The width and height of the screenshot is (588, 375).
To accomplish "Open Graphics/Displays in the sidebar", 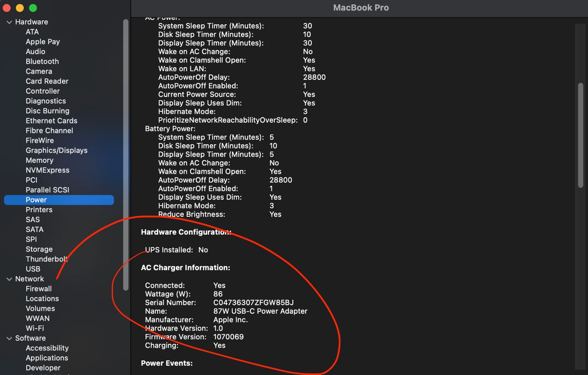I will [x=57, y=150].
